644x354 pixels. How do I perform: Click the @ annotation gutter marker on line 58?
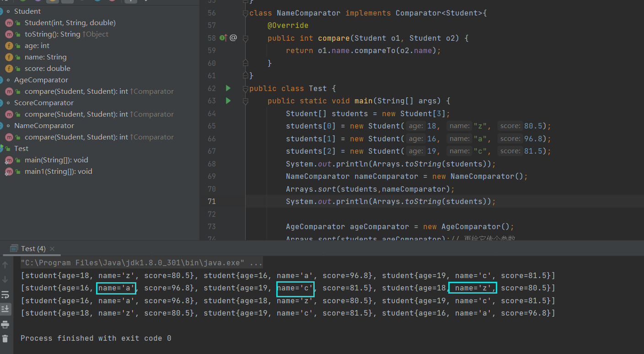233,38
